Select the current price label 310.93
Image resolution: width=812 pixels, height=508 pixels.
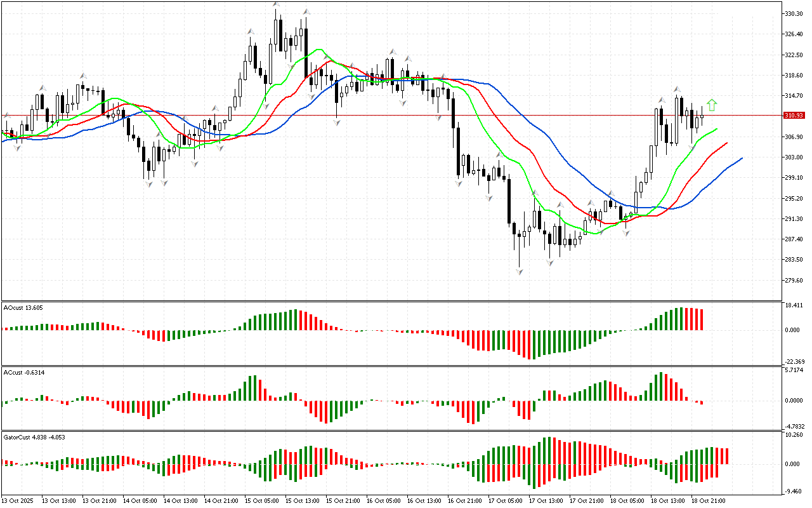coord(794,116)
